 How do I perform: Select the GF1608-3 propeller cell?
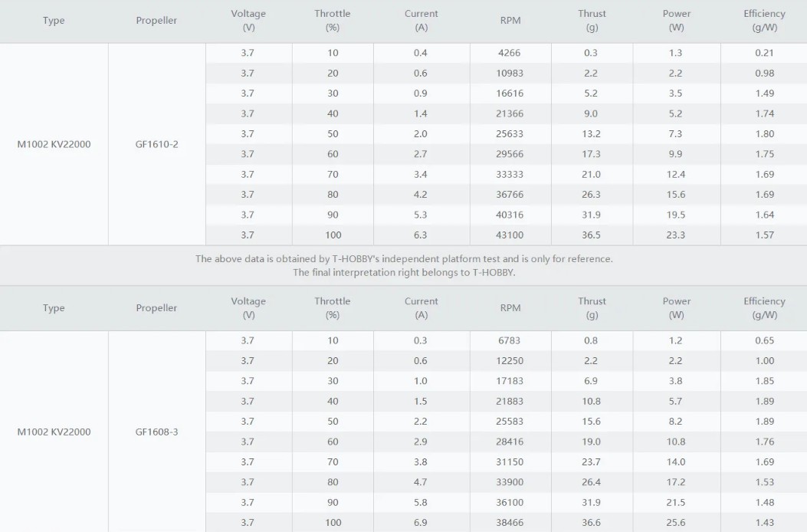(156, 432)
